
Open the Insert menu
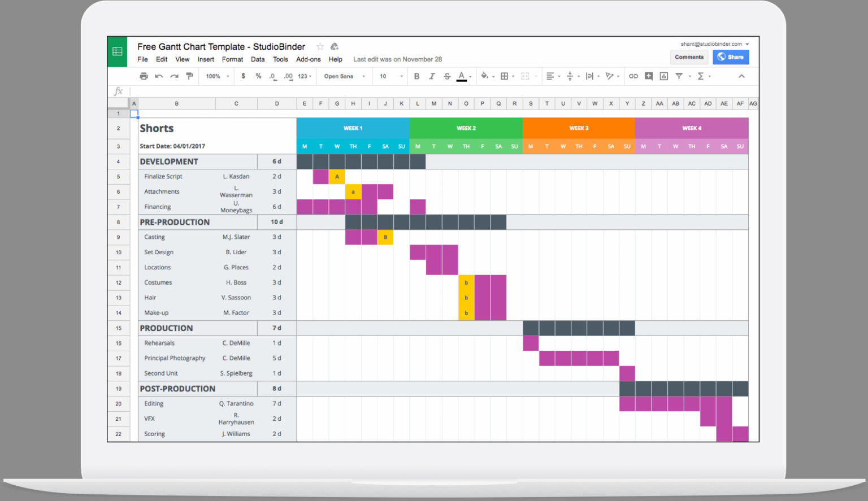(x=206, y=59)
